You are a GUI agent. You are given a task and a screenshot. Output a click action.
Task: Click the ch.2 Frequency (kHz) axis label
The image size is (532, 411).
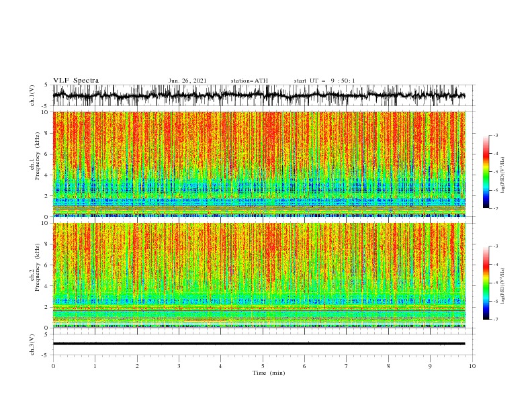35,267
